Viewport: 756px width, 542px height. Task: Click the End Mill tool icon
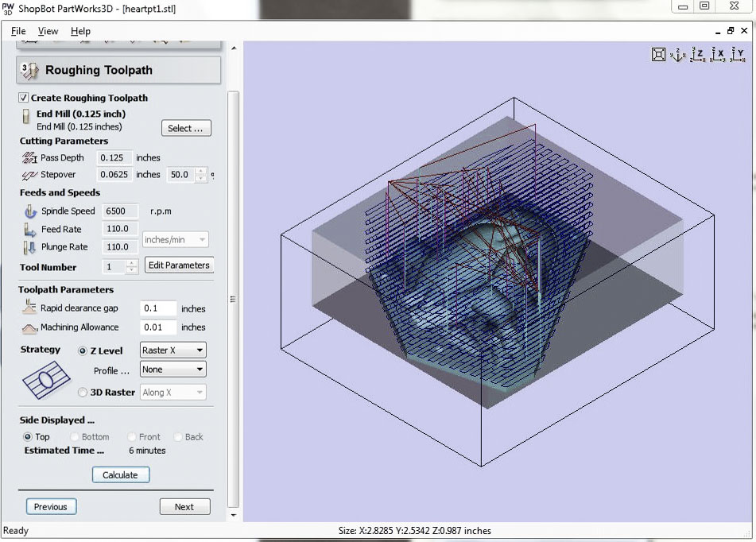(x=26, y=117)
